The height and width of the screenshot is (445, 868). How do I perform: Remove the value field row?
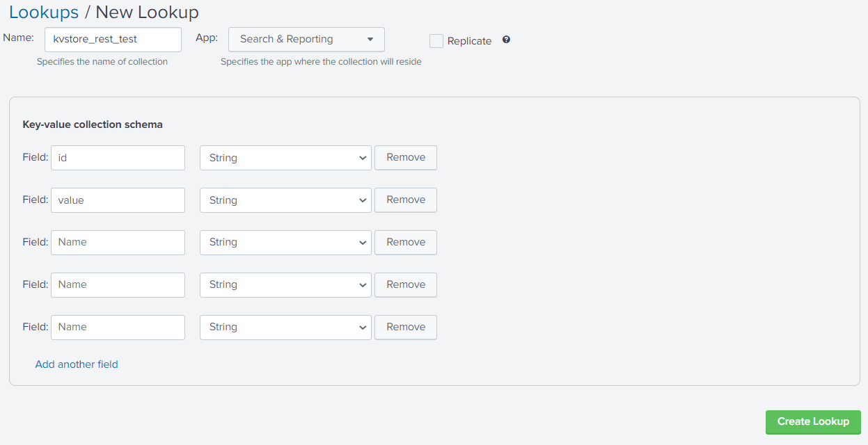[405, 200]
